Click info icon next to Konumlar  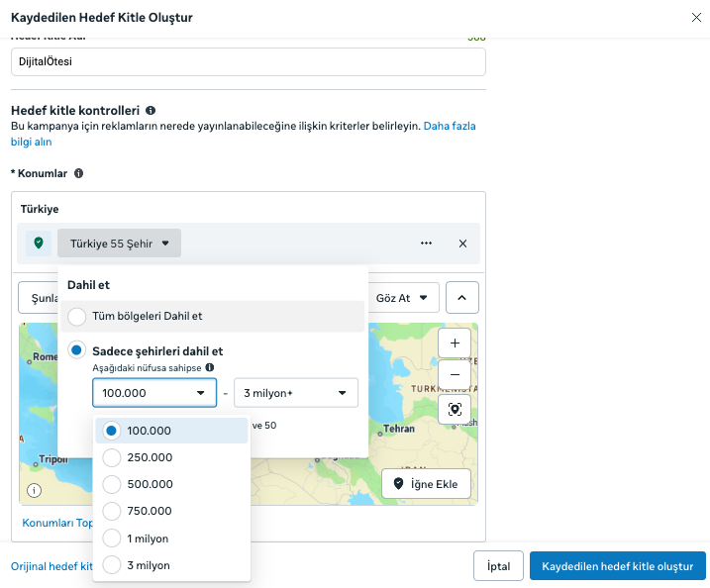pyautogui.click(x=78, y=173)
